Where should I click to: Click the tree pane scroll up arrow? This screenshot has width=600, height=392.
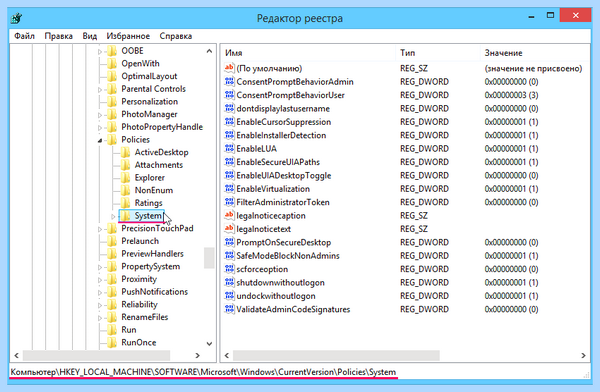coord(209,51)
